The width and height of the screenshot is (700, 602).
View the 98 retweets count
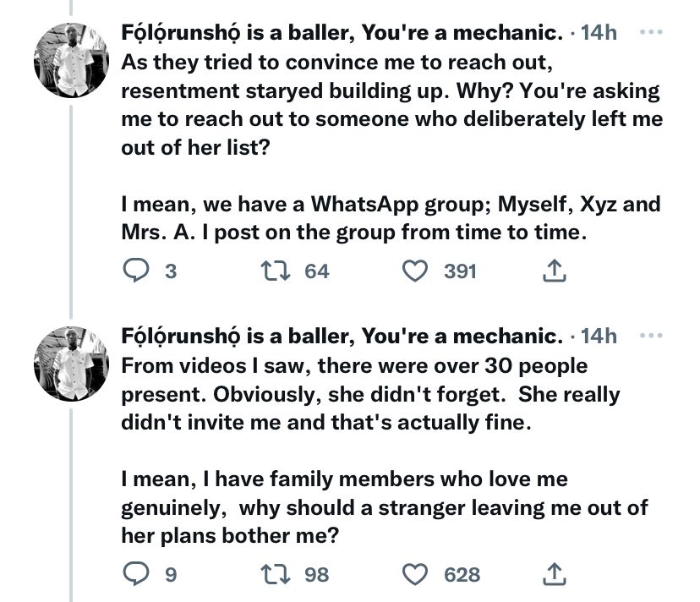pyautogui.click(x=316, y=575)
